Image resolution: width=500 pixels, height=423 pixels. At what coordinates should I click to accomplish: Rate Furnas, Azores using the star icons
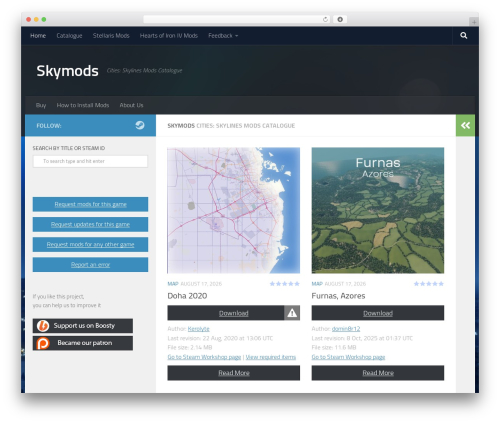coord(429,284)
